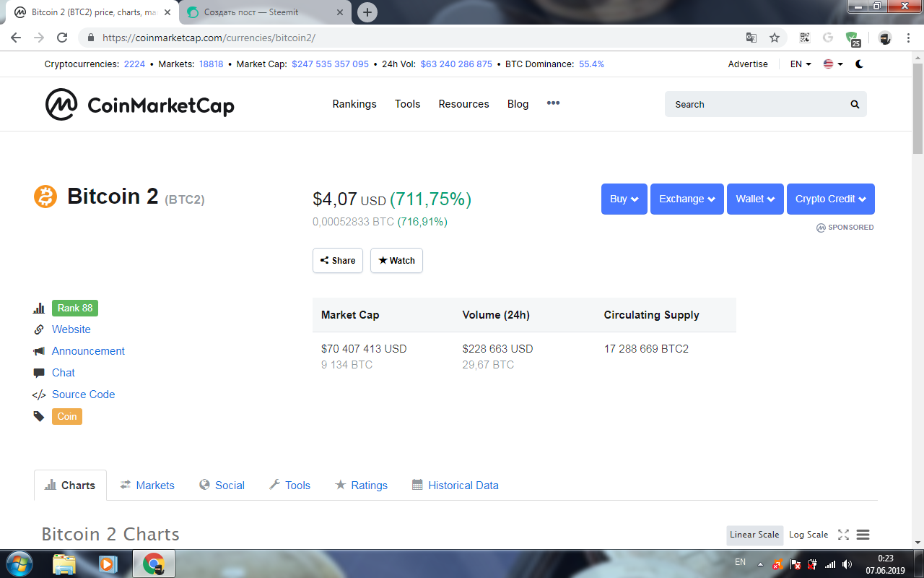
Task: Go back to previous page
Action: [x=16, y=38]
